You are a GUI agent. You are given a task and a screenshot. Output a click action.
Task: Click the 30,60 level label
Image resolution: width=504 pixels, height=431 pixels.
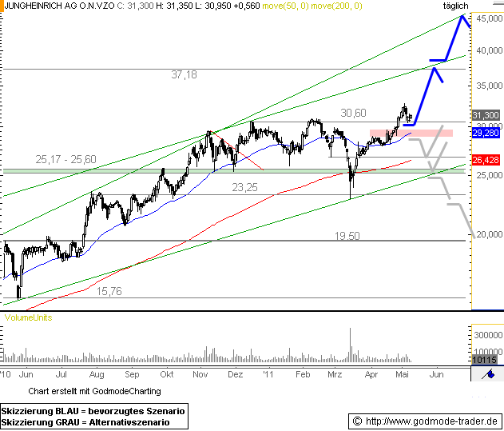coord(353,113)
